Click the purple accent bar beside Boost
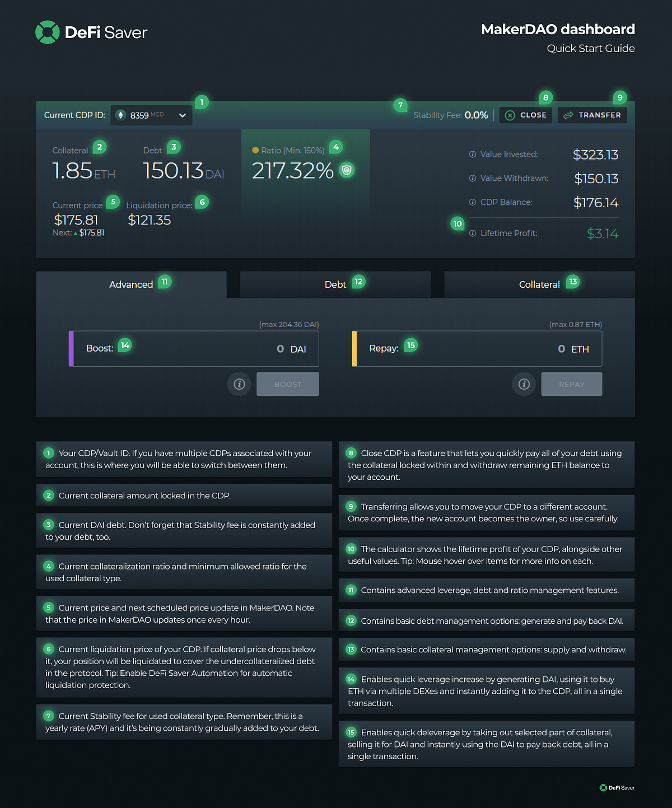This screenshot has height=808, width=672. pyautogui.click(x=71, y=348)
